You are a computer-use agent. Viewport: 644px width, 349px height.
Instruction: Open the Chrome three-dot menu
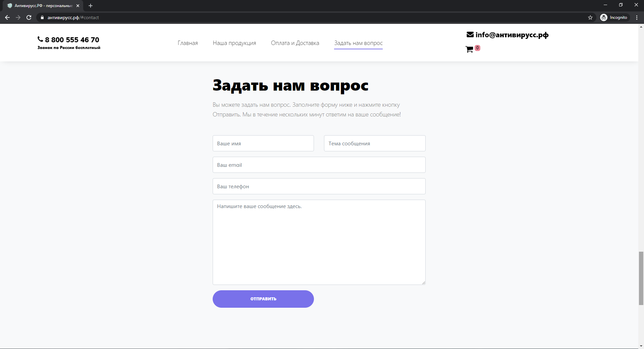pyautogui.click(x=637, y=17)
